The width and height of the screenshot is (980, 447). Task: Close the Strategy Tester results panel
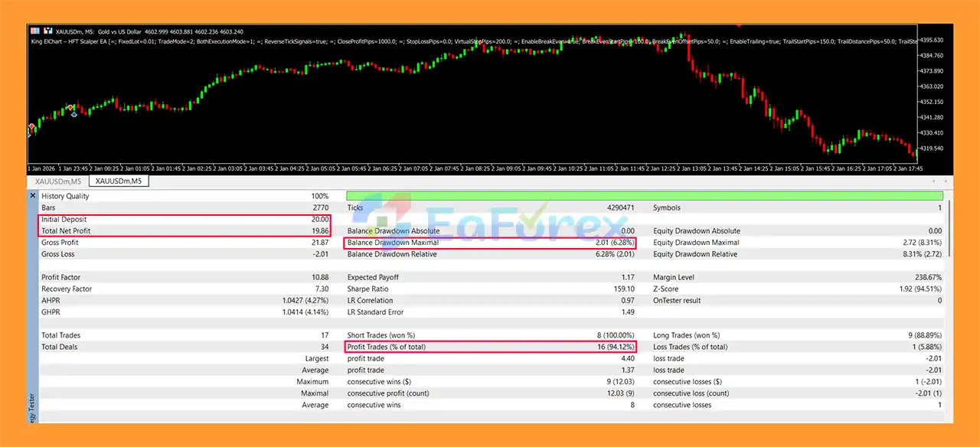point(32,196)
